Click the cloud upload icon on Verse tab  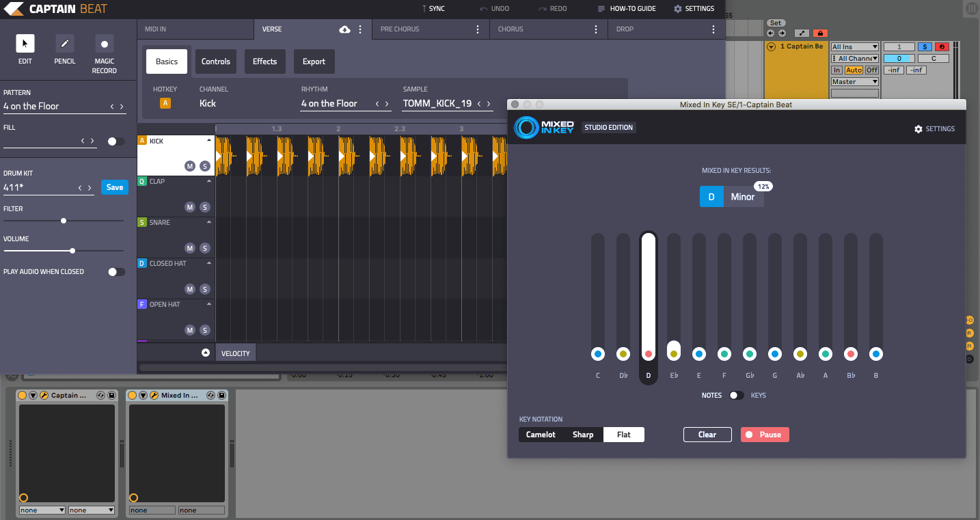(x=345, y=29)
